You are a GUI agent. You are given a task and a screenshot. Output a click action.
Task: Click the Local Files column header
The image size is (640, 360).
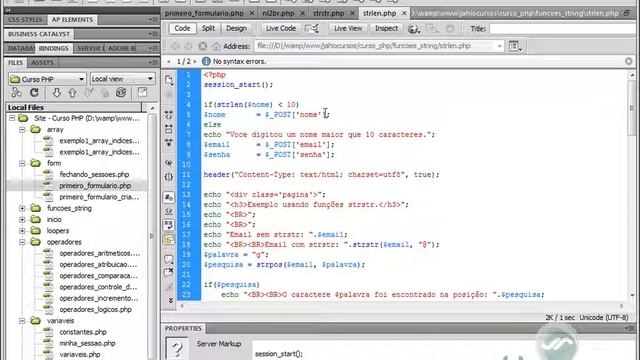[73, 107]
